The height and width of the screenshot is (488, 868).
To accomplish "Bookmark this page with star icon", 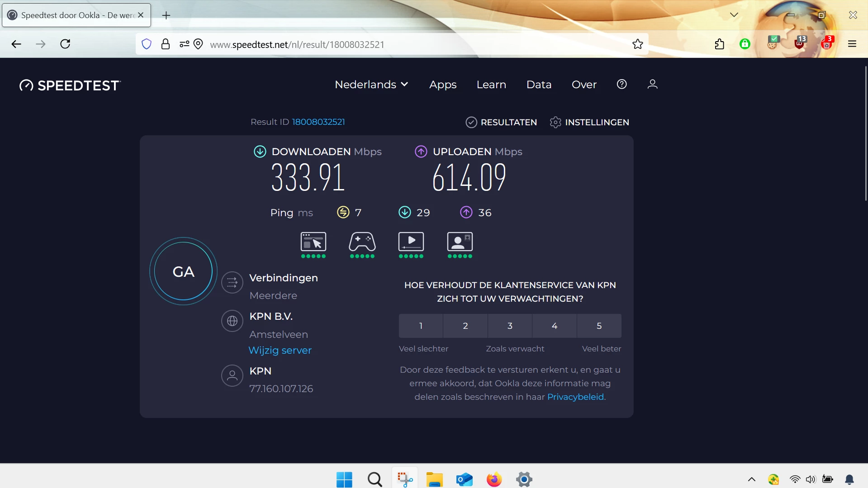I will pyautogui.click(x=638, y=44).
